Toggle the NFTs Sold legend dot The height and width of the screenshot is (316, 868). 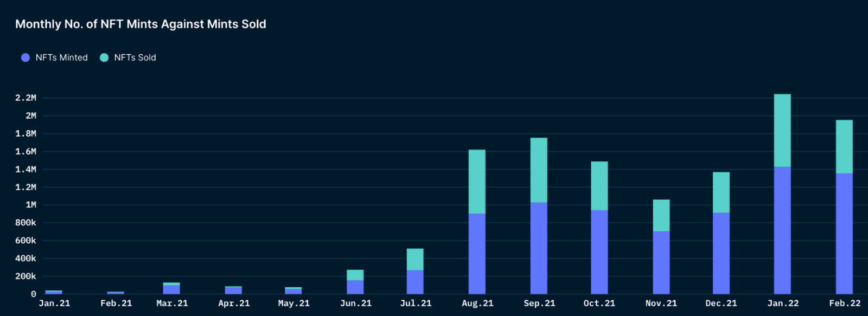click(104, 58)
